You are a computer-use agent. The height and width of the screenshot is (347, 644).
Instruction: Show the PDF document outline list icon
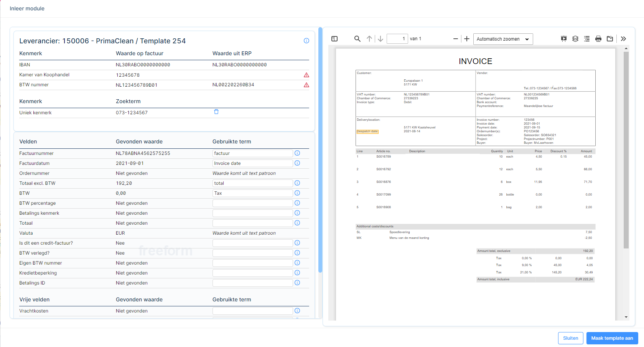pos(587,39)
